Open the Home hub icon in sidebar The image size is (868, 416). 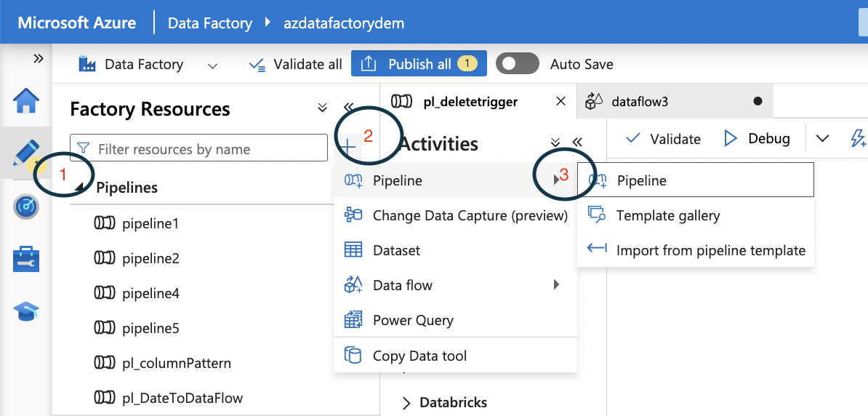point(26,101)
